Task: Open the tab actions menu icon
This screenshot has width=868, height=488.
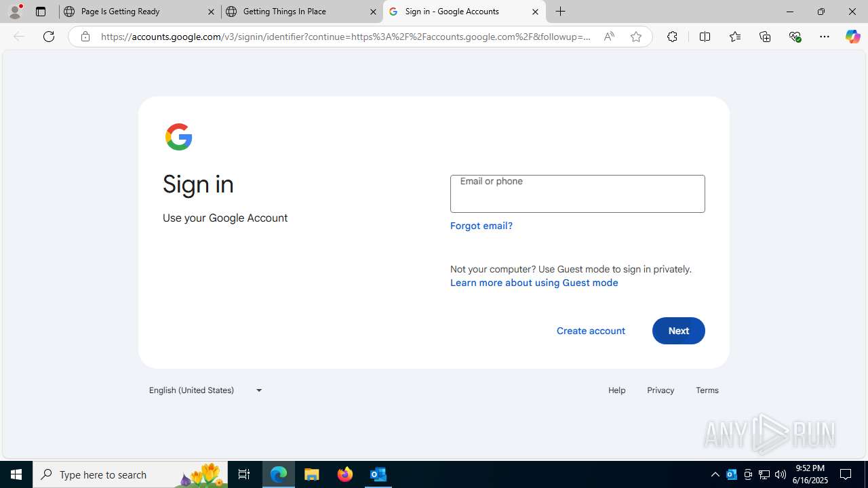Action: point(41,12)
